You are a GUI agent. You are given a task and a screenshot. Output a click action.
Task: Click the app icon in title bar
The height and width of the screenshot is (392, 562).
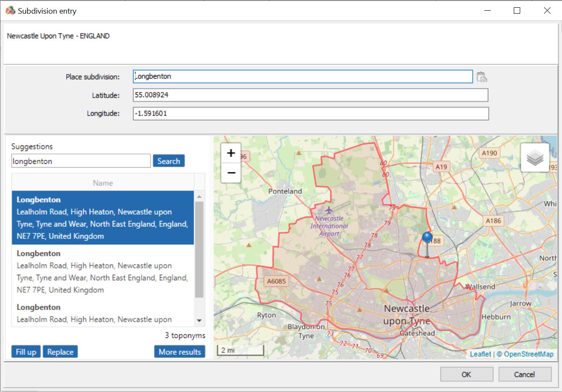point(10,11)
